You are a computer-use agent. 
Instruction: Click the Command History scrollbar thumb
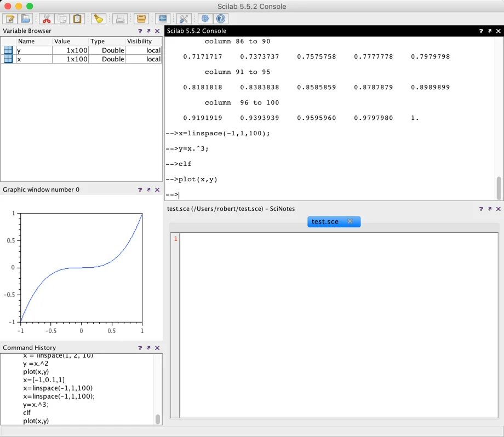tap(158, 419)
